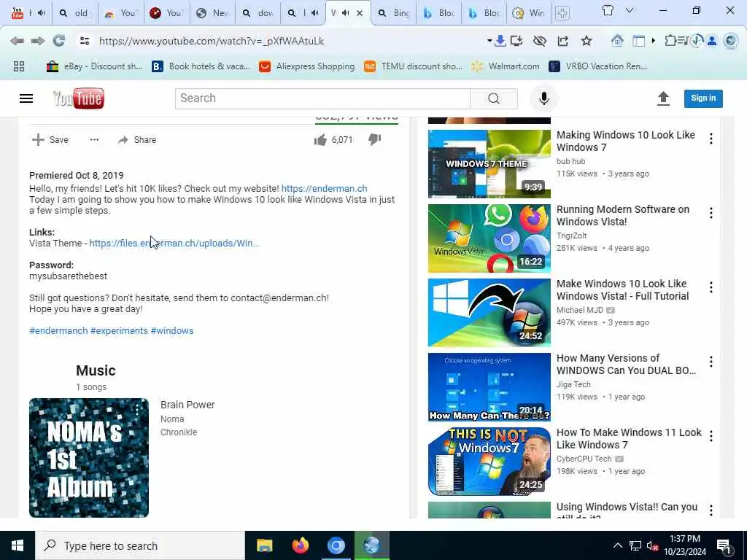The height and width of the screenshot is (560, 747).
Task: Open the Vista Theme download link
Action: (174, 244)
